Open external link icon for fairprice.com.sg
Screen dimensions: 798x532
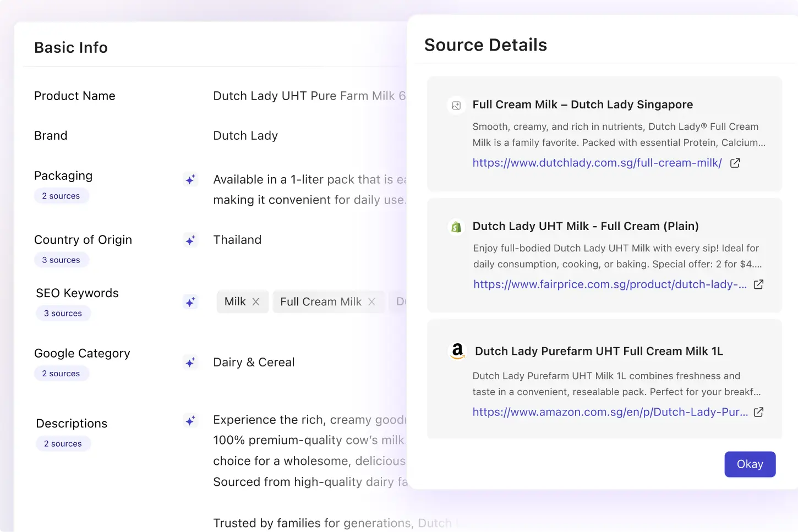(758, 284)
